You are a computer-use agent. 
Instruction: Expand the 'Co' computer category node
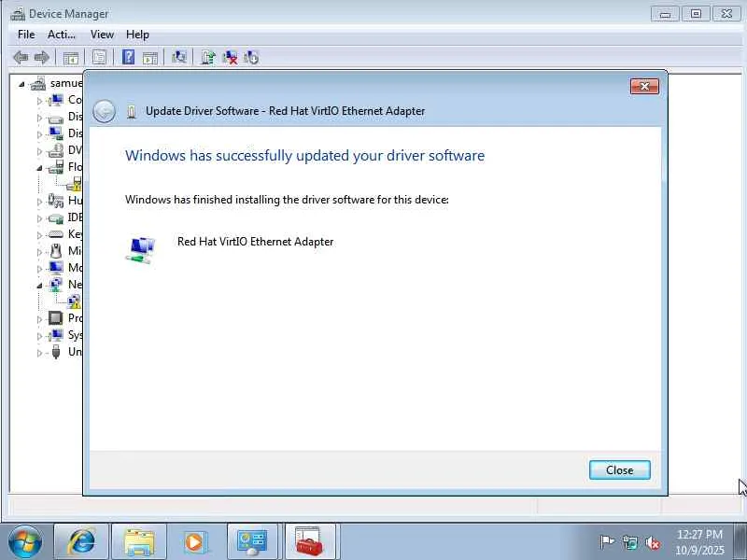[39, 101]
